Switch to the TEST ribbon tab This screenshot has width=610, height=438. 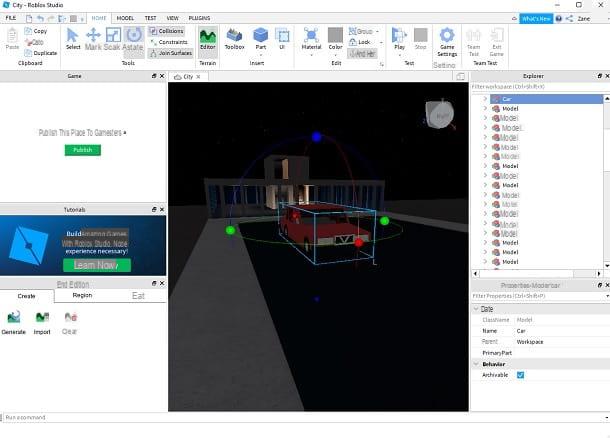point(151,18)
